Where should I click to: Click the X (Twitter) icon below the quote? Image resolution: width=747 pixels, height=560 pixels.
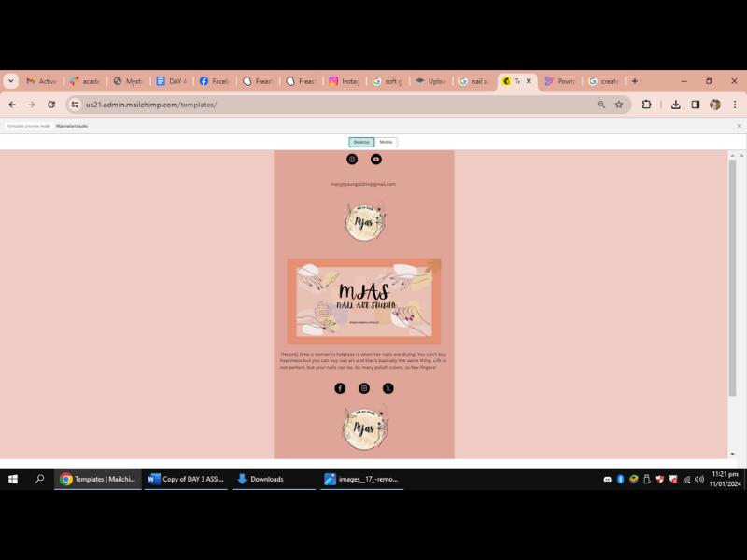(388, 388)
